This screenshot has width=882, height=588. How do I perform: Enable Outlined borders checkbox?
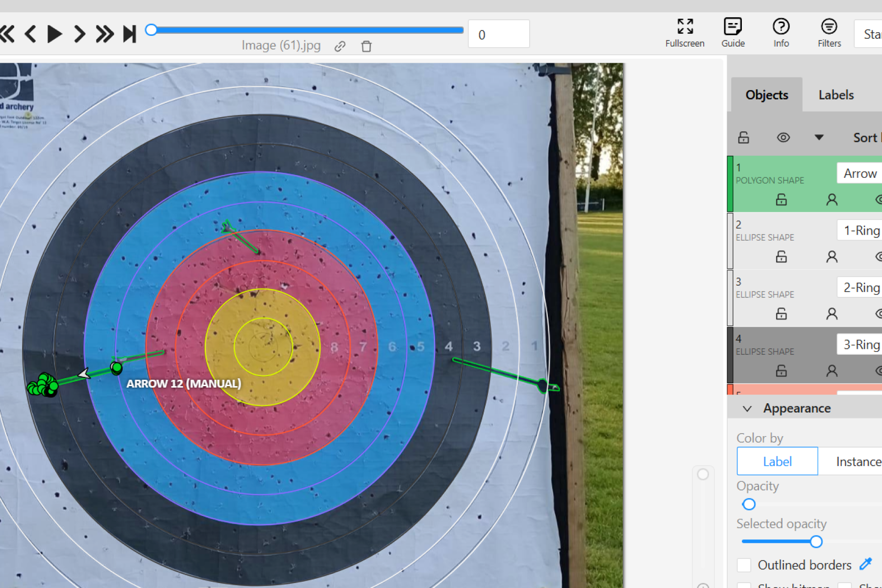[744, 565]
